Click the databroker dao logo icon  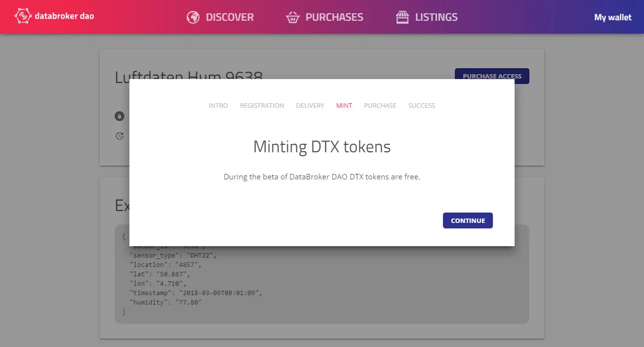click(x=23, y=16)
